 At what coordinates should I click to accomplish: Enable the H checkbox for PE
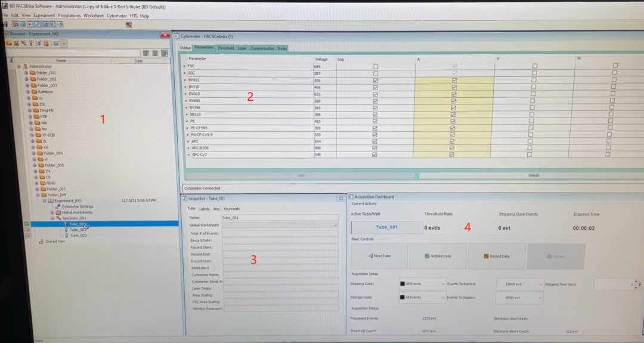pos(531,121)
